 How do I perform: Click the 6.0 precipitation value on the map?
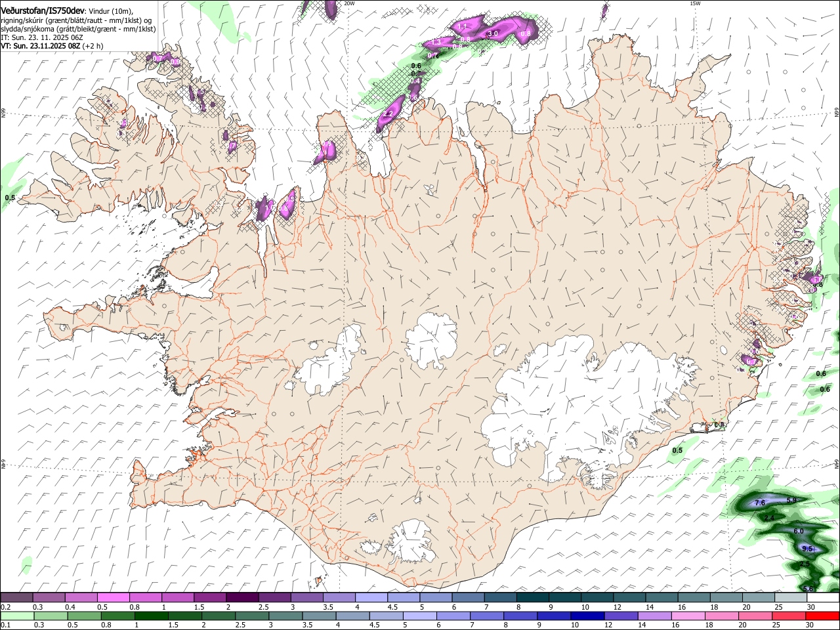(x=798, y=531)
